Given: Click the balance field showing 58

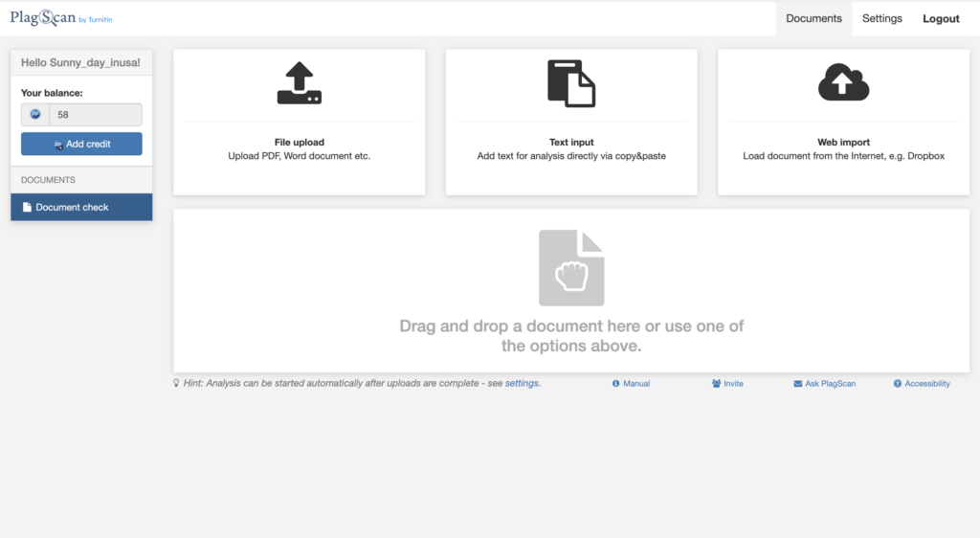Looking at the screenshot, I should coord(95,114).
